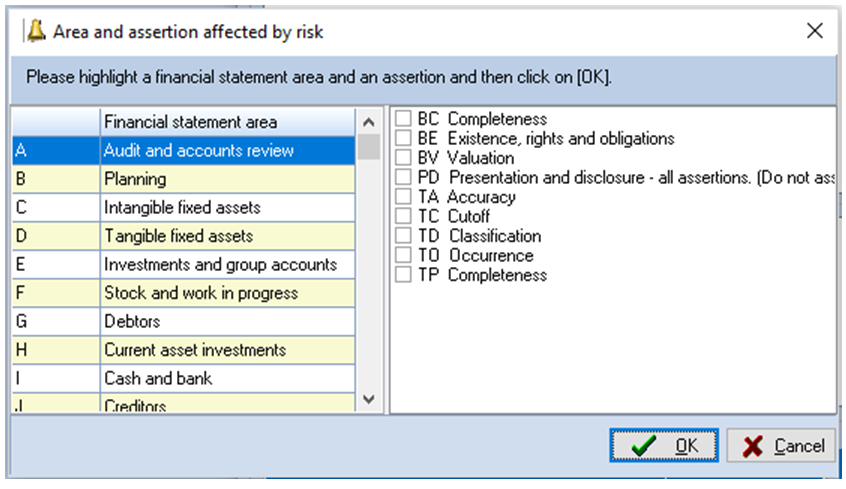The height and width of the screenshot is (489, 846).
Task: Click code cell A in list
Action: pos(56,150)
